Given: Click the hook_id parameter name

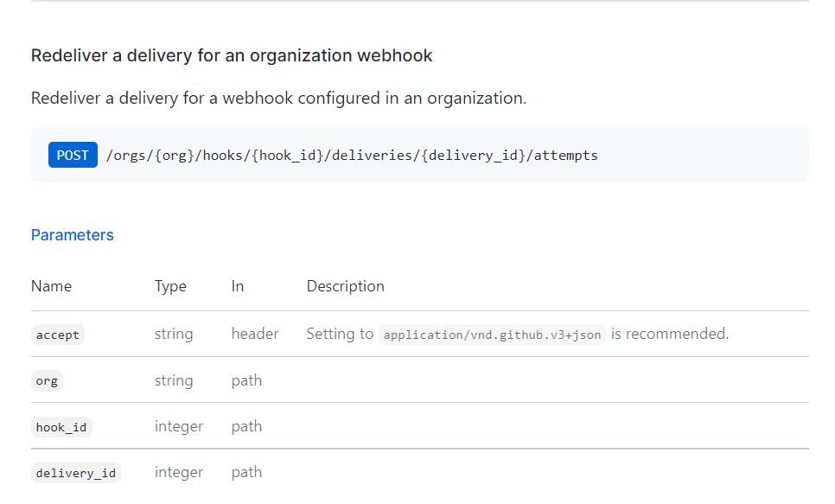Looking at the screenshot, I should [x=61, y=427].
